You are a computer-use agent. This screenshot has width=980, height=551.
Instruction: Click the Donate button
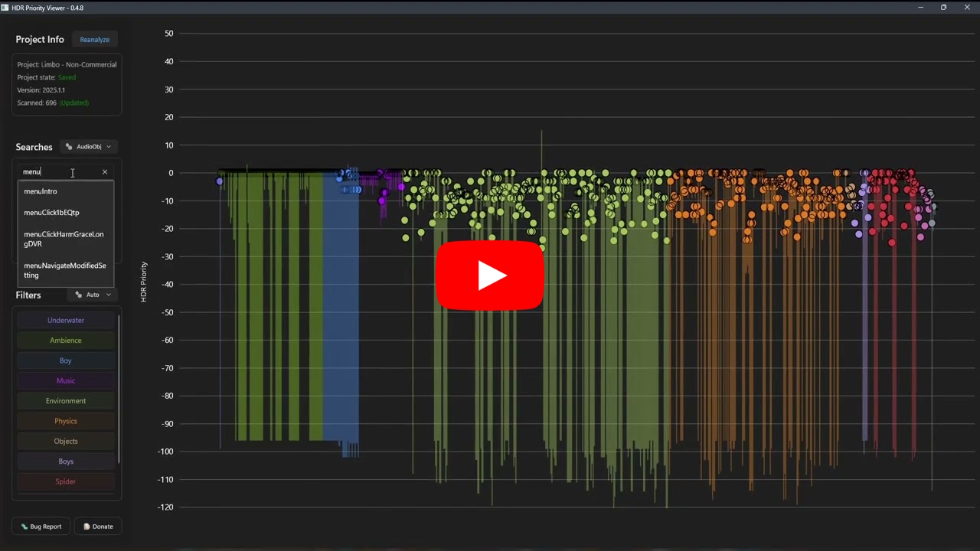[x=98, y=527]
